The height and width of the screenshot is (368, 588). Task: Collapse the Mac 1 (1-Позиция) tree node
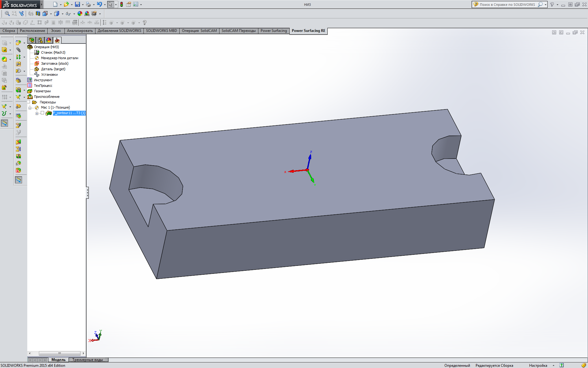click(30, 108)
